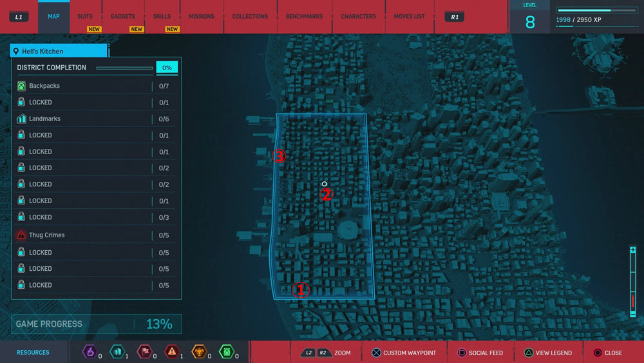Click the ZOOM label in bottom bar
Image resolution: width=644 pixels, height=363 pixels.
pos(342,353)
